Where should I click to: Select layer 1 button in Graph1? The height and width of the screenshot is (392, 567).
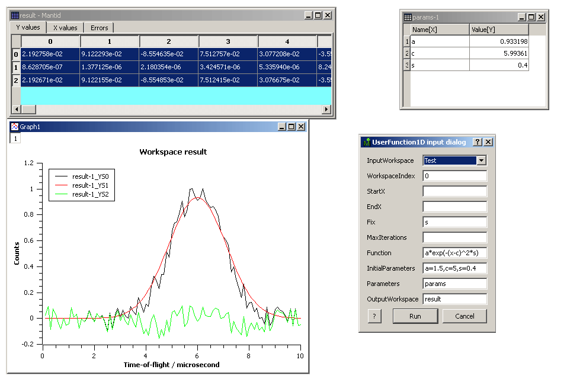click(15, 138)
